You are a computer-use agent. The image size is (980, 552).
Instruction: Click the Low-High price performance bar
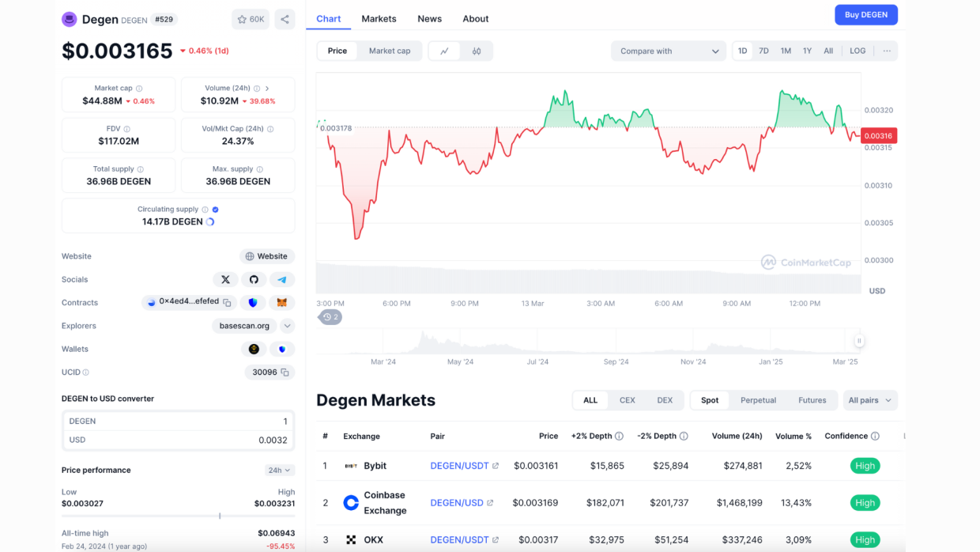coord(178,516)
